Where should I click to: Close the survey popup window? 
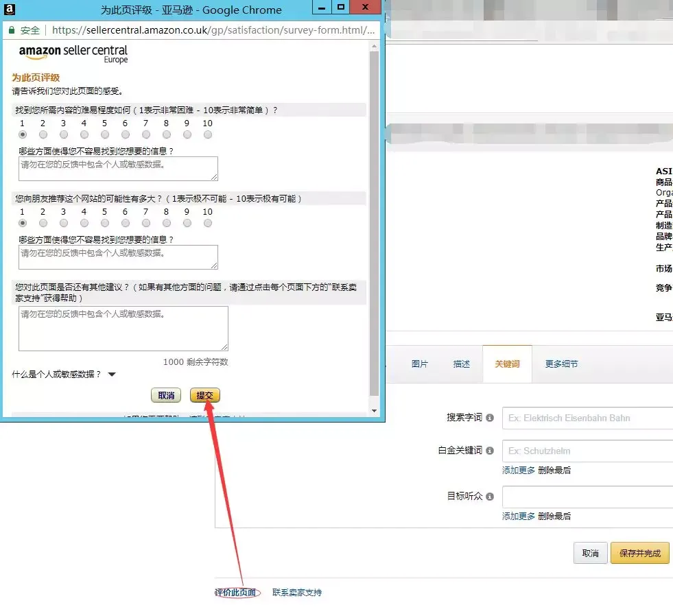[x=365, y=8]
